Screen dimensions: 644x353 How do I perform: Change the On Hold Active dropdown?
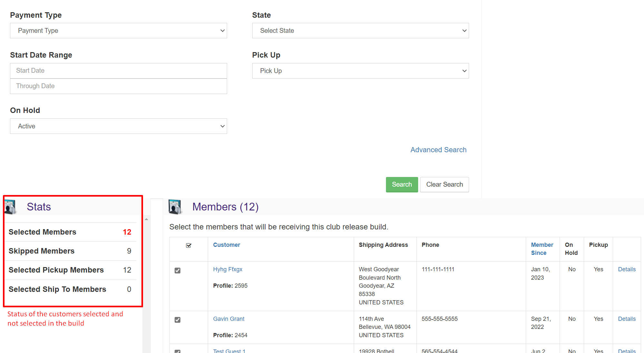[118, 126]
